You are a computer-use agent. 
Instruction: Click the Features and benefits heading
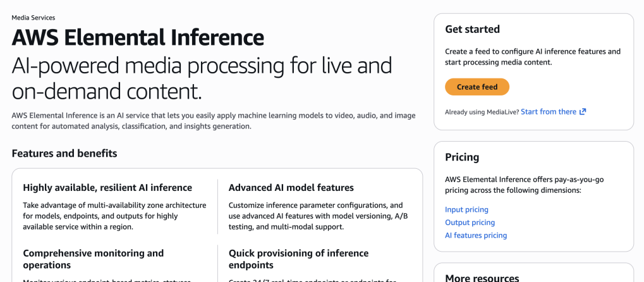[64, 153]
